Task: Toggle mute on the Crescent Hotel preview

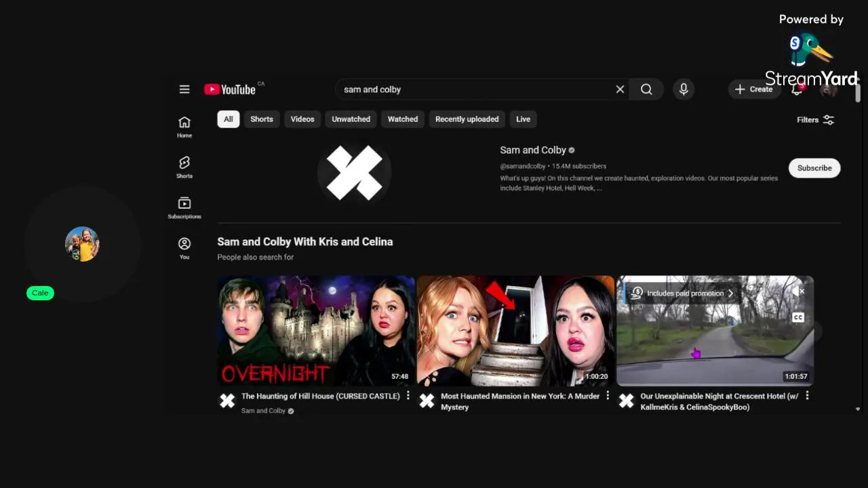Action: 798,291
